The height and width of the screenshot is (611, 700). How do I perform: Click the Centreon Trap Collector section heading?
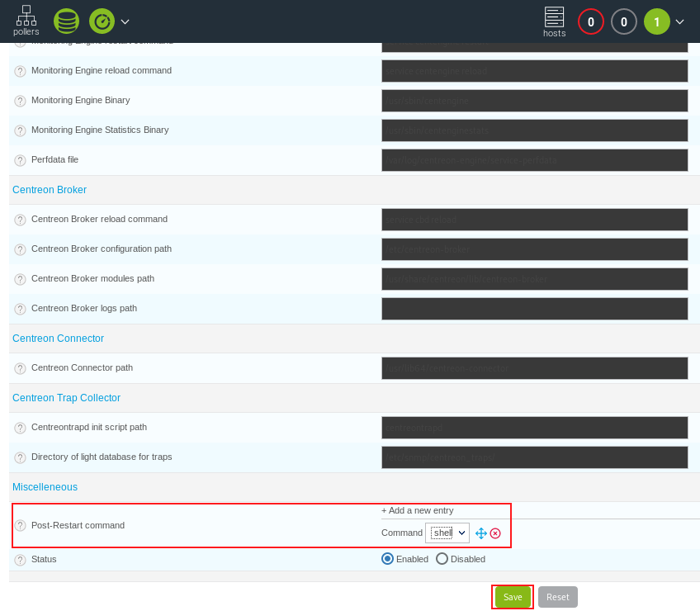click(67, 398)
